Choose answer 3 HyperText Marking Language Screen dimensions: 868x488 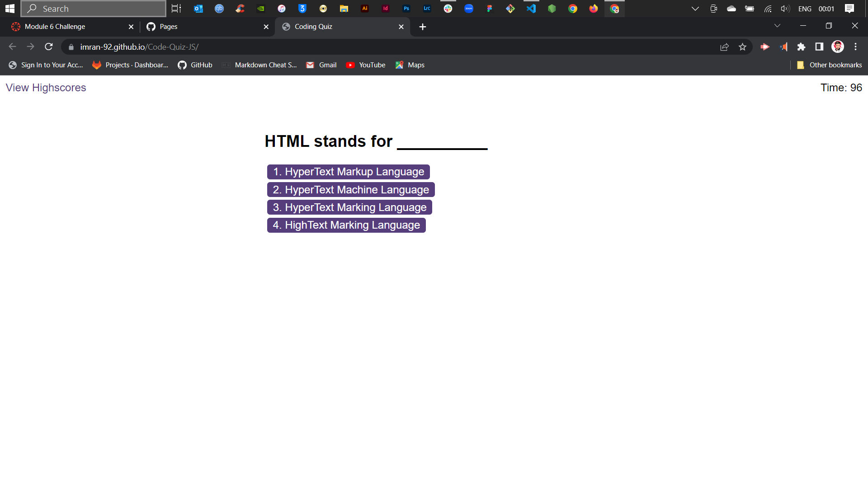pyautogui.click(x=349, y=207)
